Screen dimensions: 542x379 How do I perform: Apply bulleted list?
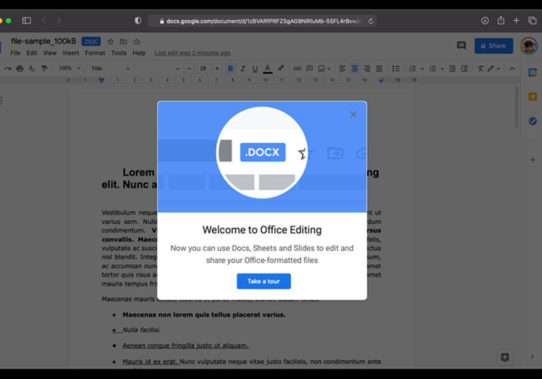[x=432, y=68]
